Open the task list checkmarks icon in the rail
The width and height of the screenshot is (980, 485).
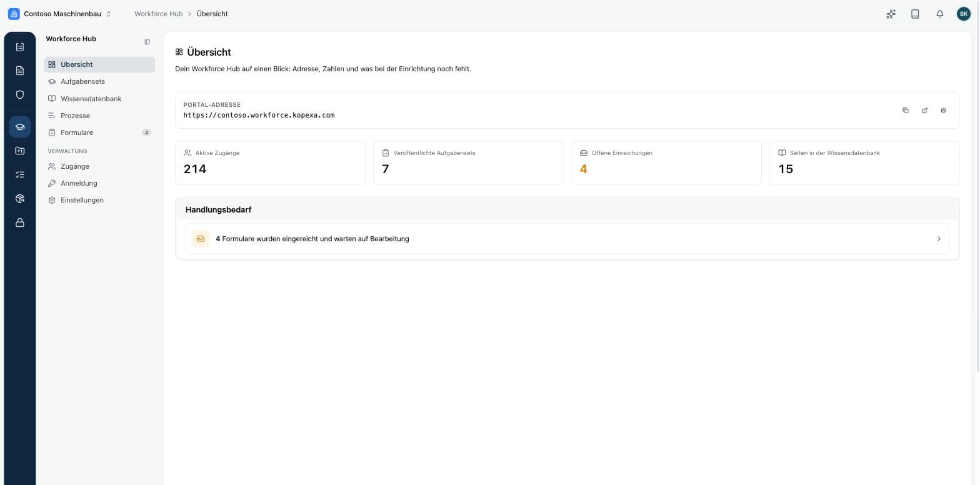point(20,175)
